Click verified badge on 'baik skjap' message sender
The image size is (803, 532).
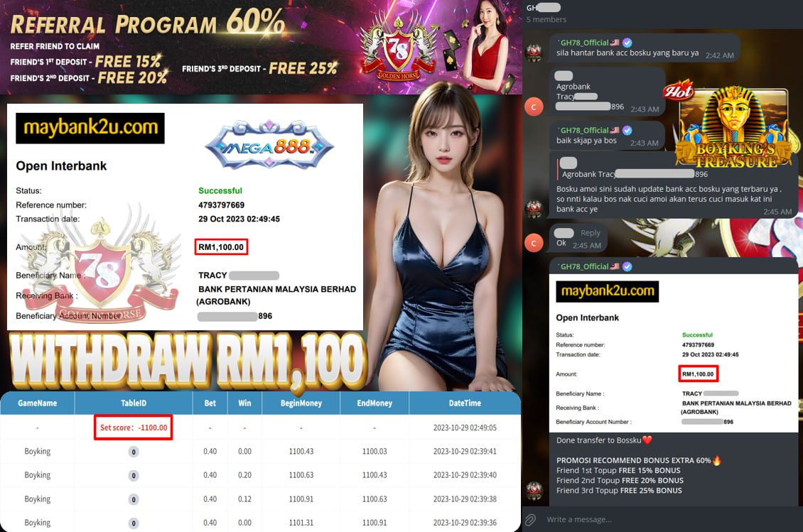[x=627, y=131]
